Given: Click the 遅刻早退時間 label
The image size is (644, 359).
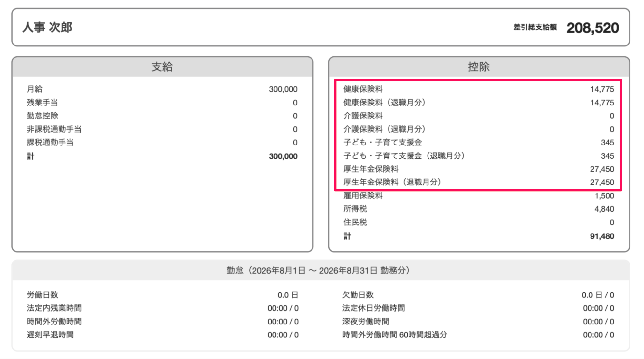Looking at the screenshot, I should pyautogui.click(x=50, y=335).
